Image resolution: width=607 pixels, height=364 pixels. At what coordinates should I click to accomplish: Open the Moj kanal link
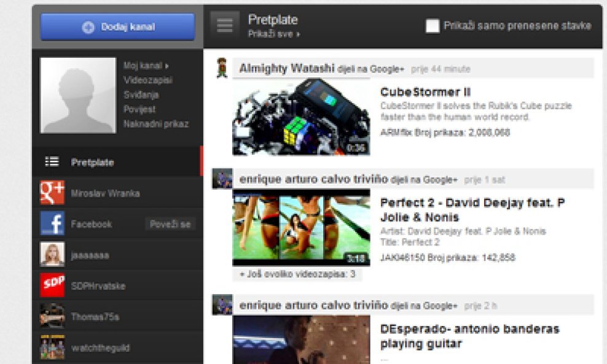[x=146, y=66]
